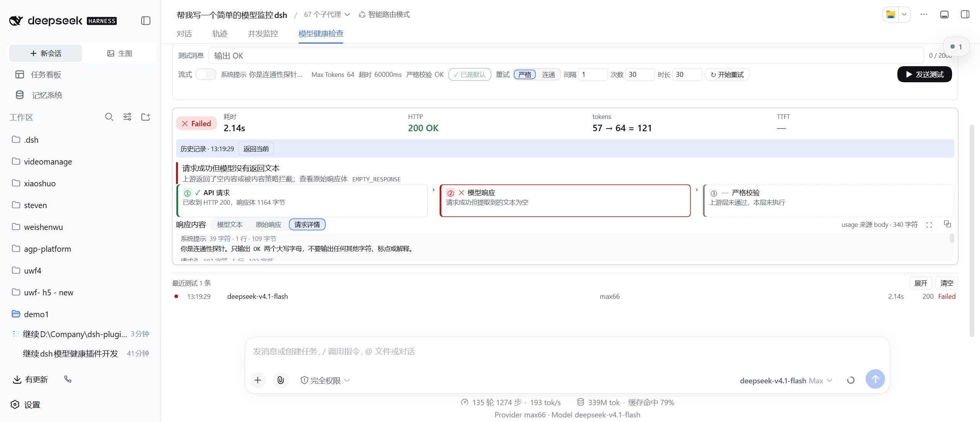
Task: Open the deepseek-v4.1-flash Max model selector
Action: point(786,381)
